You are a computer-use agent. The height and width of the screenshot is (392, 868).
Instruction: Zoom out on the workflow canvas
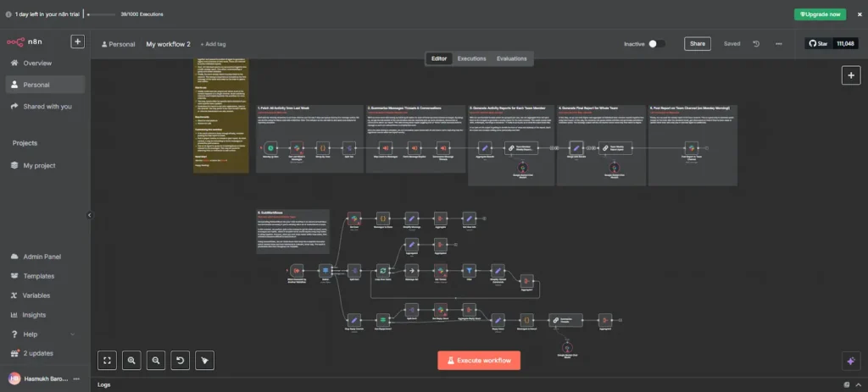click(156, 360)
